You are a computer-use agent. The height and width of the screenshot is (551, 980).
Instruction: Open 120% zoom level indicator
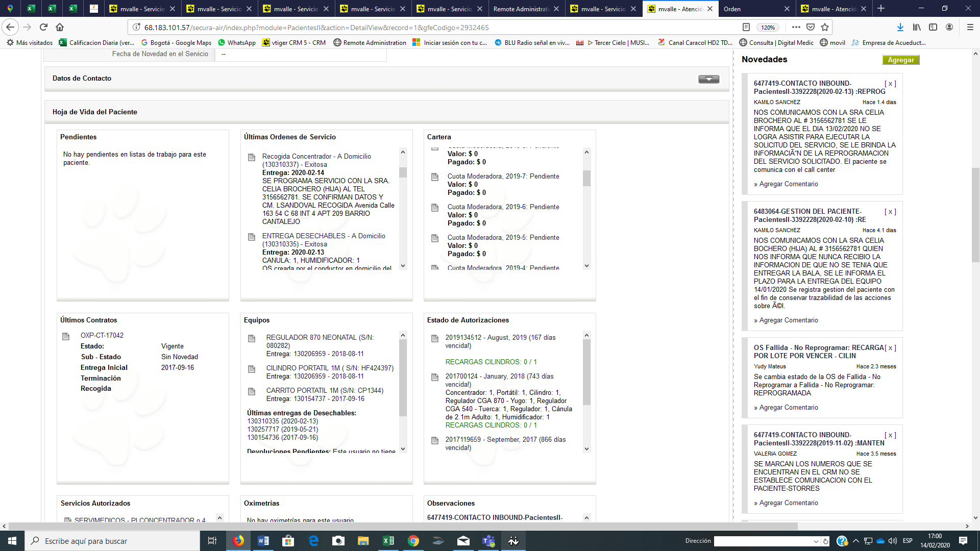[x=768, y=28]
